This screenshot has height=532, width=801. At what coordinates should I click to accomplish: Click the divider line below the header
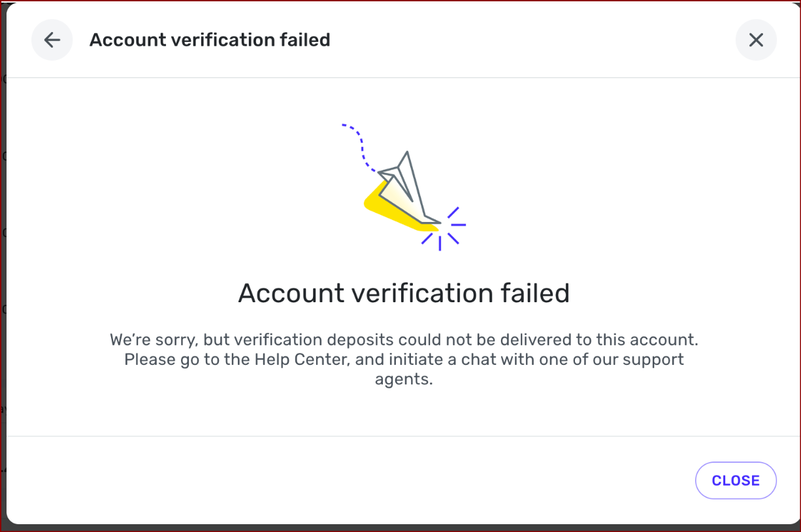click(404, 78)
